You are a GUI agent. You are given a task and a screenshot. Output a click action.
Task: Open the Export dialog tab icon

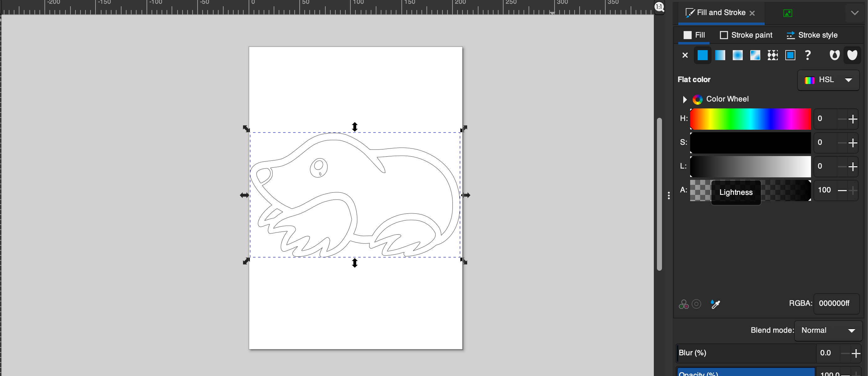click(x=788, y=13)
